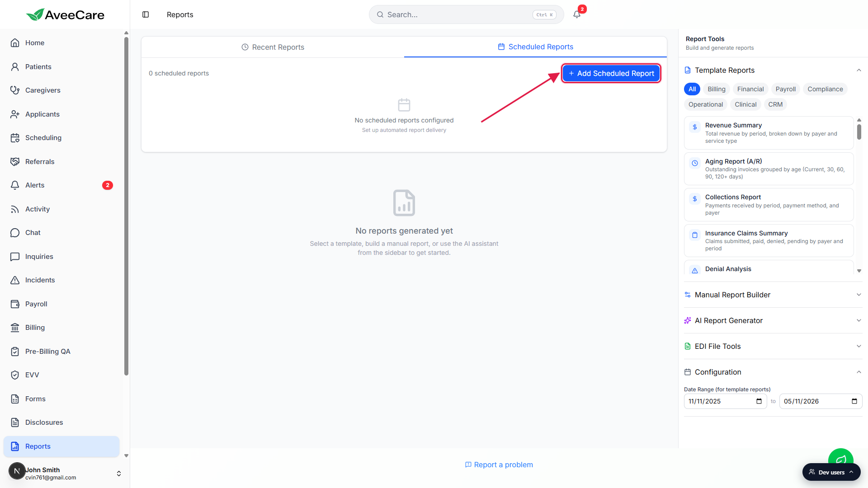Open Collections Report template
This screenshot has width=868, height=488.
769,205
